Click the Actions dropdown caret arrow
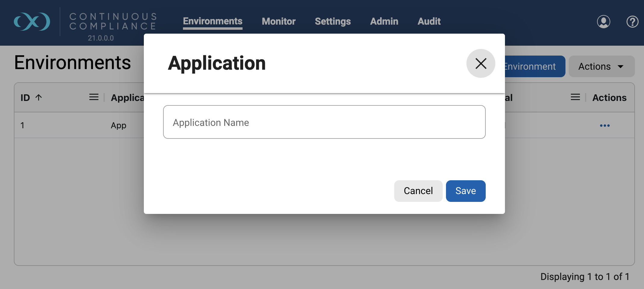Viewport: 644px width, 289px height. click(621, 67)
